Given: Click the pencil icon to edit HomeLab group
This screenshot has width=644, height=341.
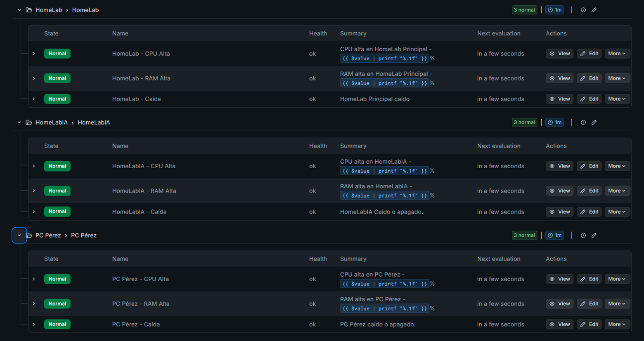Looking at the screenshot, I should (594, 10).
